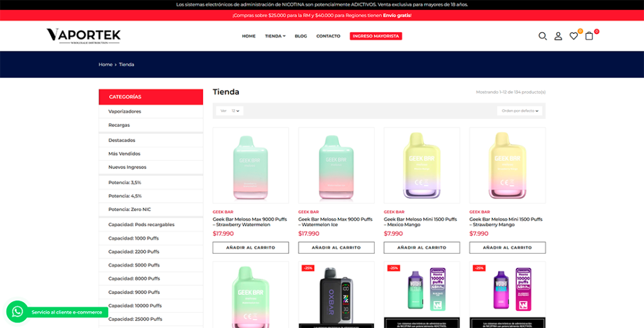Click the -25% badge on Oxbar product

308,268
